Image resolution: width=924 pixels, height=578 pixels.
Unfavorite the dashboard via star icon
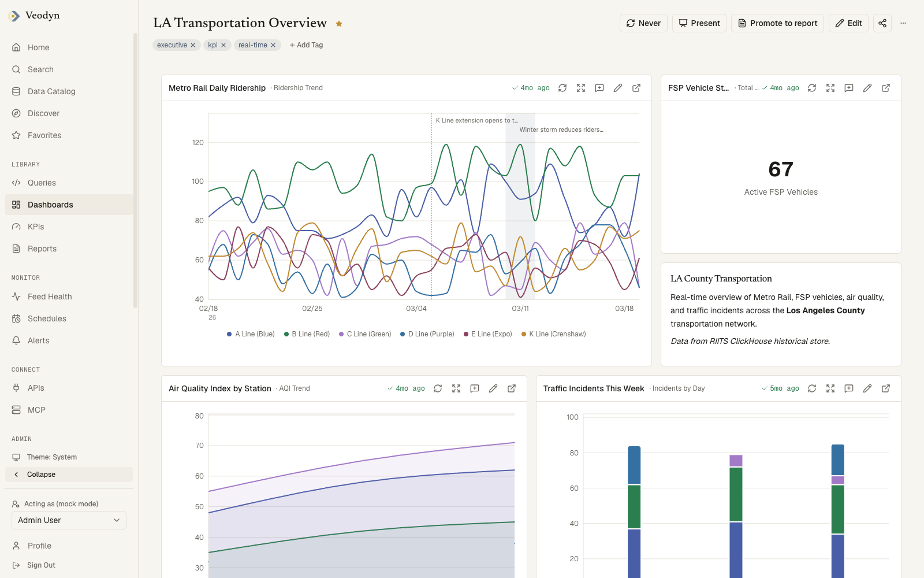point(339,24)
